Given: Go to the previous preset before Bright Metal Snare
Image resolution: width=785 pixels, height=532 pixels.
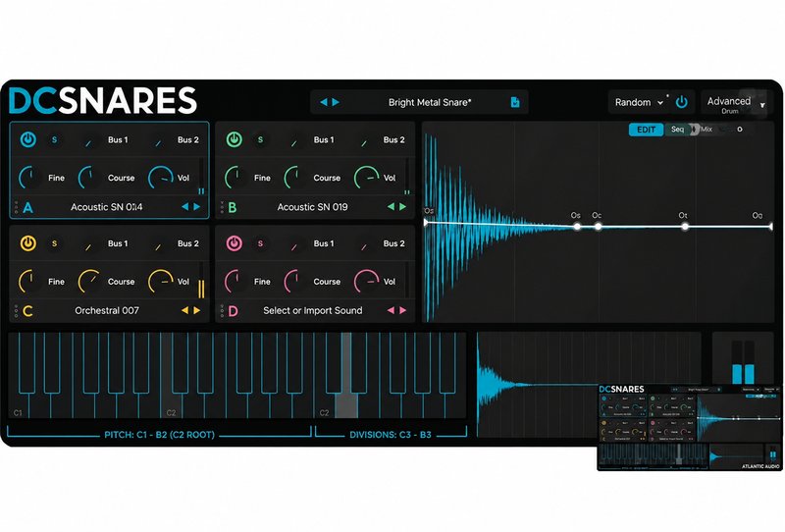Looking at the screenshot, I should coord(324,102).
